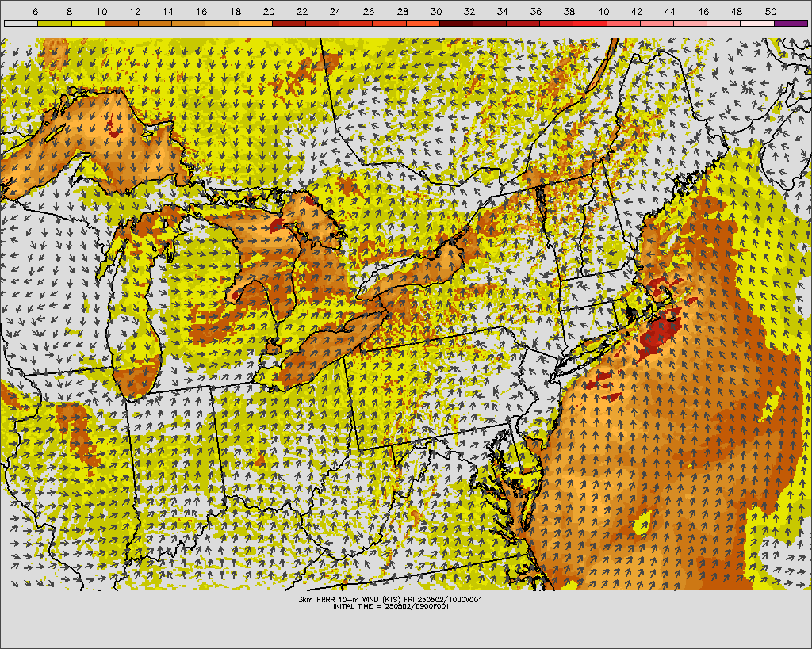Viewport: 812px width, 649px height.
Task: Click the legend label '14'
Action: pos(168,11)
